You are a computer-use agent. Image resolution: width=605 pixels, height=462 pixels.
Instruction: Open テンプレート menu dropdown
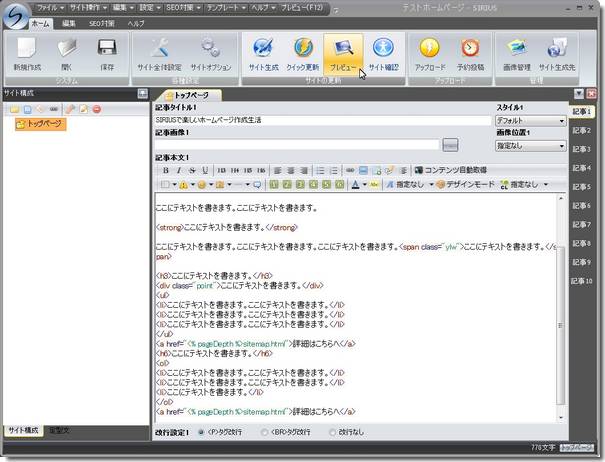pos(226,8)
